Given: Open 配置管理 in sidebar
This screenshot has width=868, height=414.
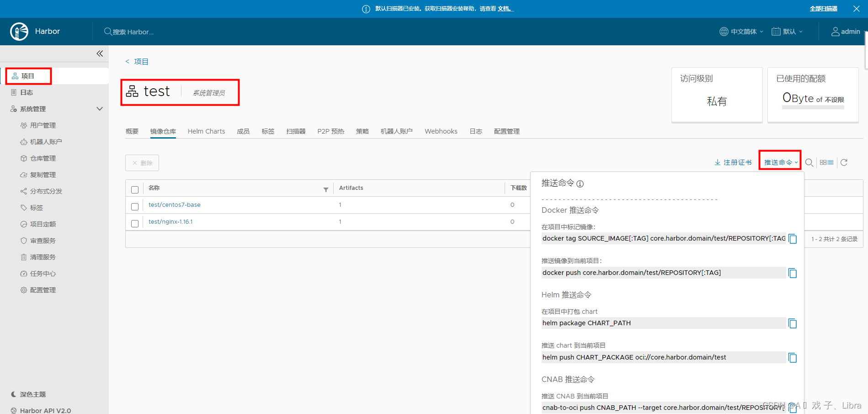Looking at the screenshot, I should click(43, 290).
